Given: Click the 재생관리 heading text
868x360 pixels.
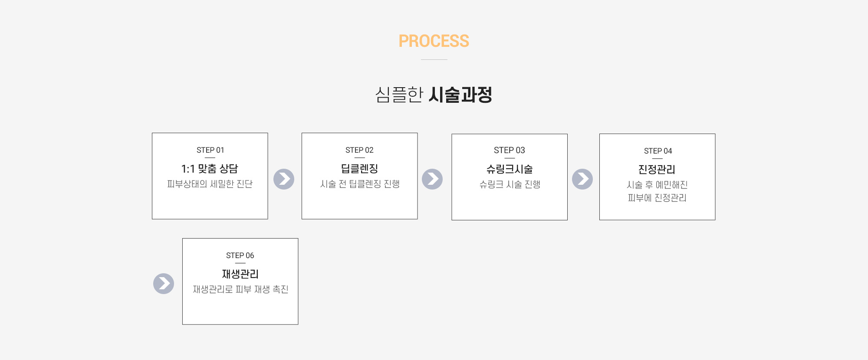Looking at the screenshot, I should 240,274.
